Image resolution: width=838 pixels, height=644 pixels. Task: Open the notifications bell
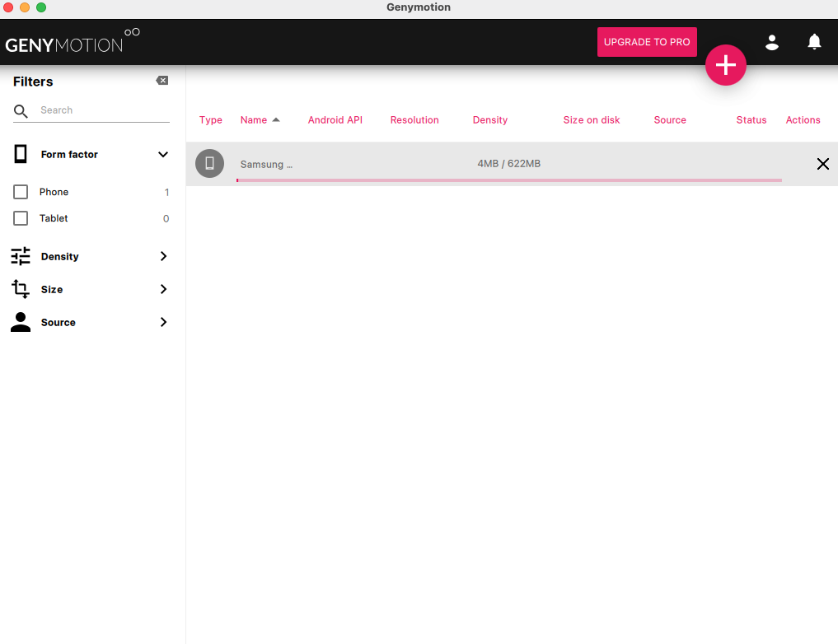pos(814,42)
